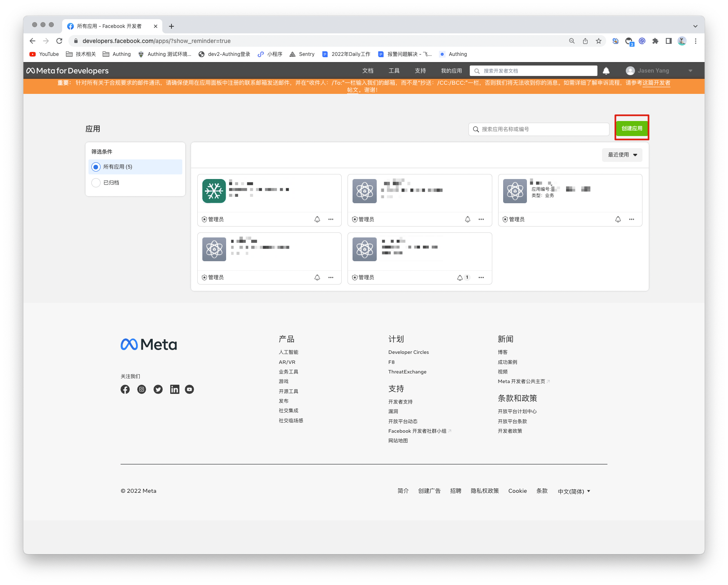Viewport: 728px width, 585px height.
Task: Open Meta's Instagram social icon in footer
Action: tap(142, 389)
